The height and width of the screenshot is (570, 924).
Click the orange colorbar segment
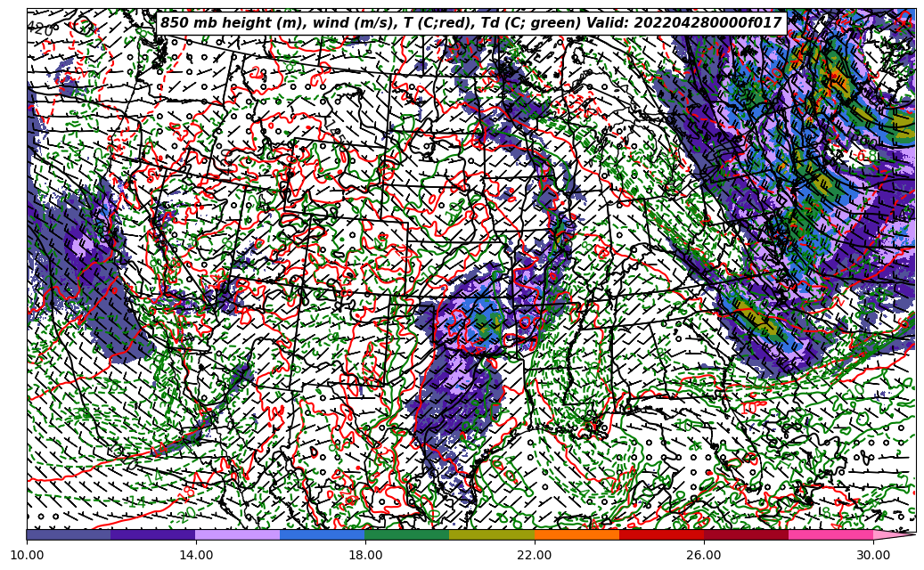click(576, 534)
